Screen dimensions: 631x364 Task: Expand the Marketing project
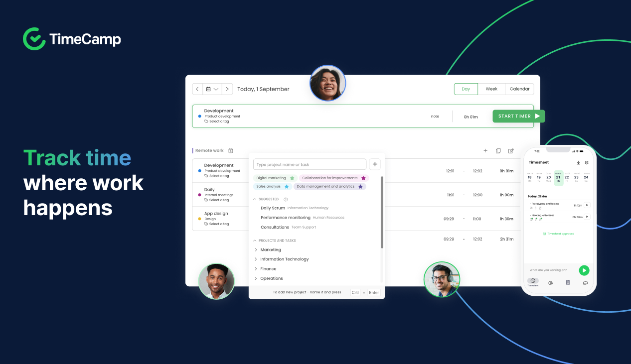coord(256,250)
